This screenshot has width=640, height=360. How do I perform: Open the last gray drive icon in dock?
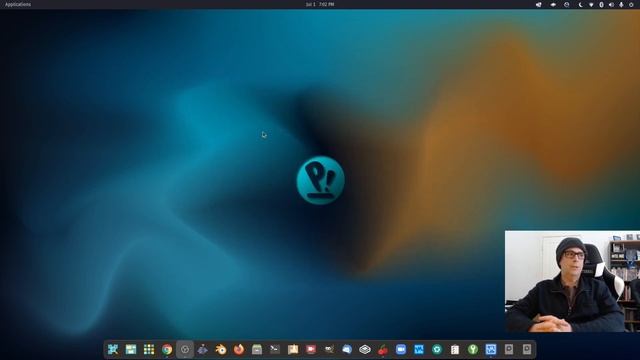coord(527,349)
